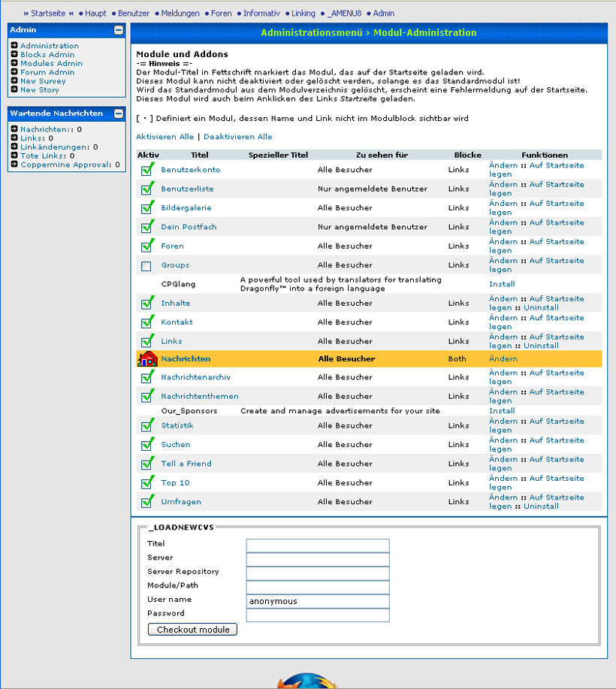
Task: Click the Administrationsmenü breadcrumb link
Action: click(312, 32)
